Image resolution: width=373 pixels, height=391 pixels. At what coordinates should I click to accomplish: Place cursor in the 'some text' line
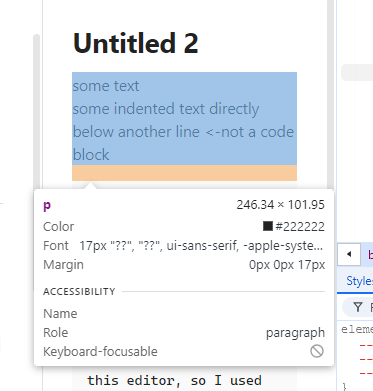(106, 86)
